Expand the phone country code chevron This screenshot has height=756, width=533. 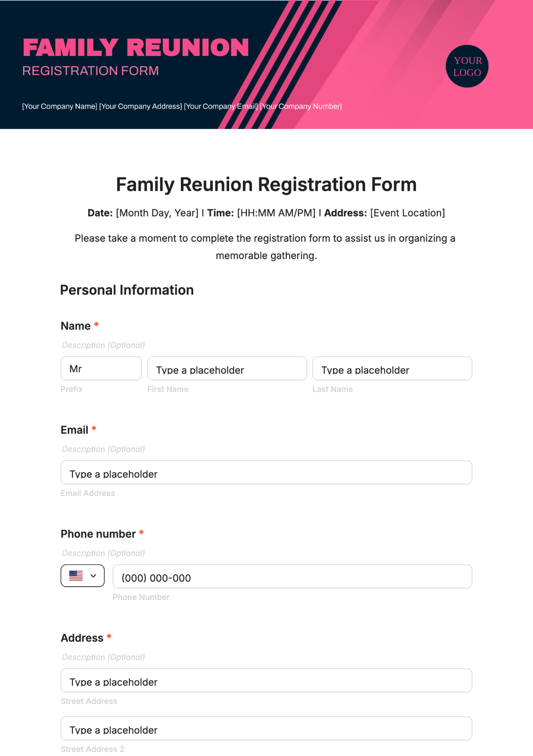pyautogui.click(x=93, y=576)
